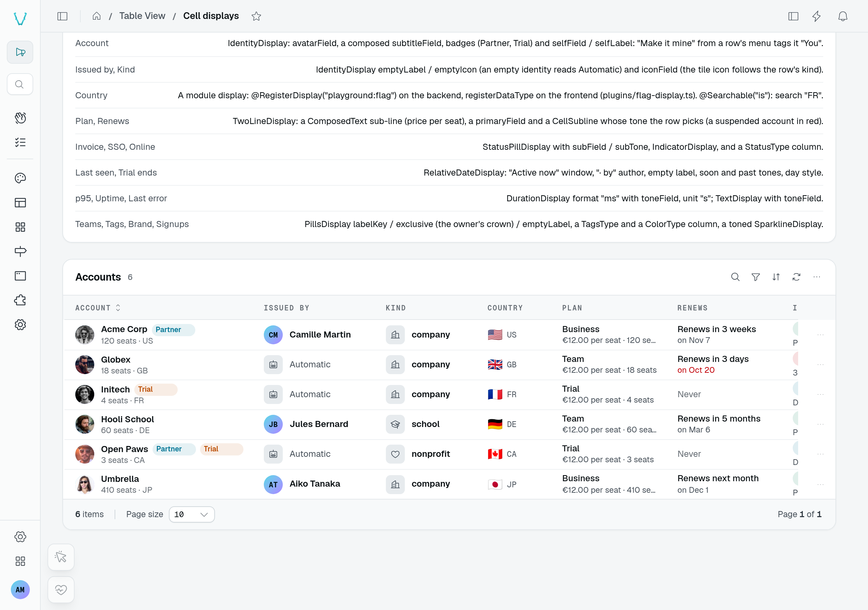Image resolution: width=868 pixels, height=610 pixels.
Task: Select the playground flag sidebar icon
Action: pos(20,52)
